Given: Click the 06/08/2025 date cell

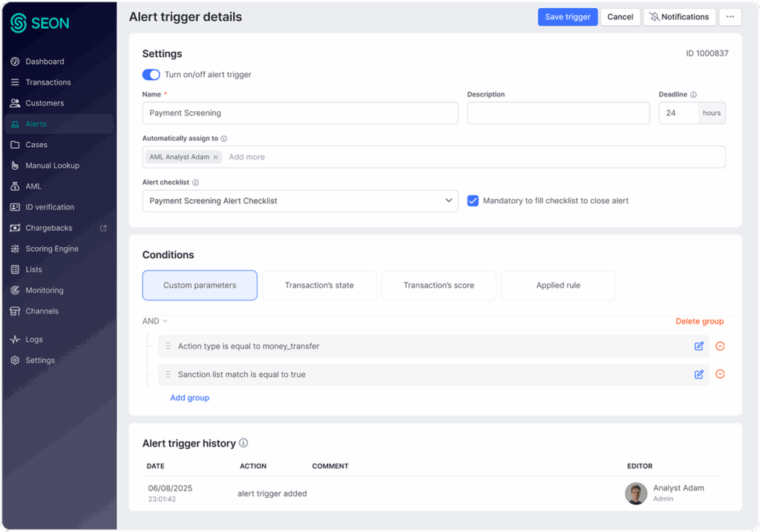Looking at the screenshot, I should [x=170, y=488].
